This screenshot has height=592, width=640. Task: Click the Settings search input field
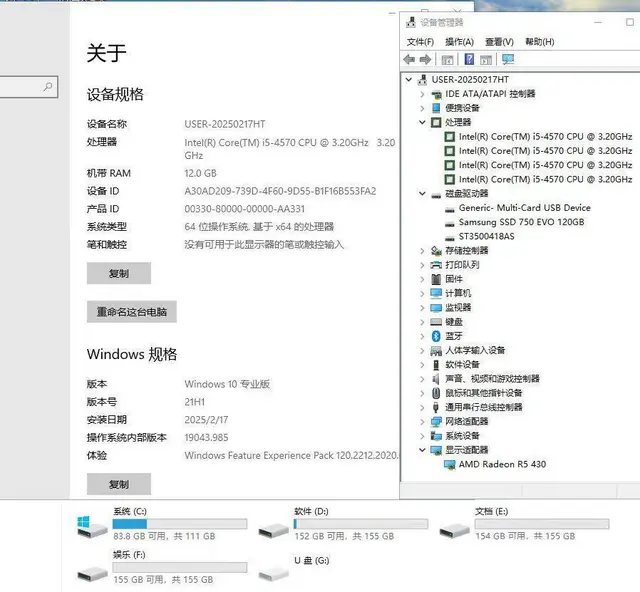(x=29, y=87)
